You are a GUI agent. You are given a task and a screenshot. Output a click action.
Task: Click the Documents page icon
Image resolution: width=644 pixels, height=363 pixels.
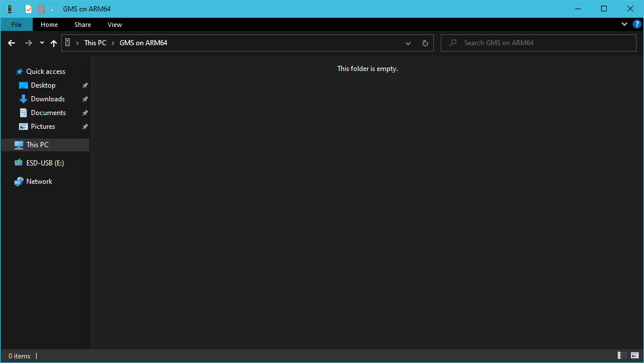tap(23, 113)
